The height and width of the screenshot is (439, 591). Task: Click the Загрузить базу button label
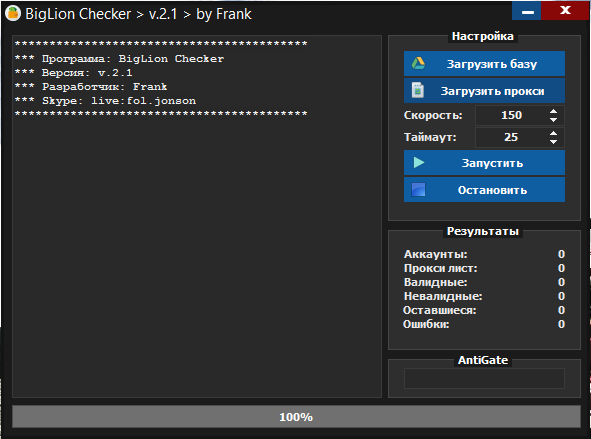(x=492, y=64)
